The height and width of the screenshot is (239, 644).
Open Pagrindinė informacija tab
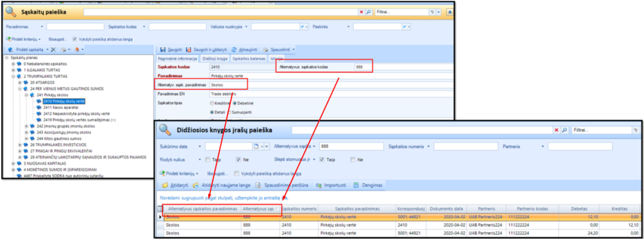coord(178,58)
